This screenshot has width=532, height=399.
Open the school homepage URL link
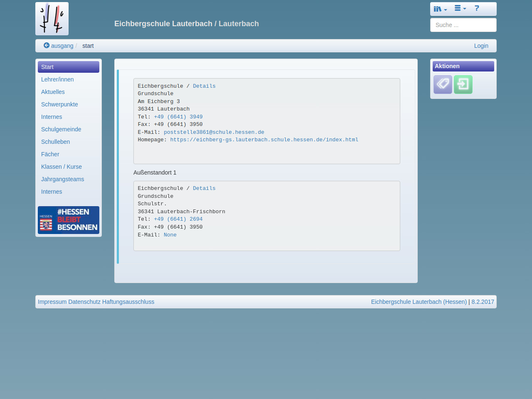pyautogui.click(x=264, y=140)
